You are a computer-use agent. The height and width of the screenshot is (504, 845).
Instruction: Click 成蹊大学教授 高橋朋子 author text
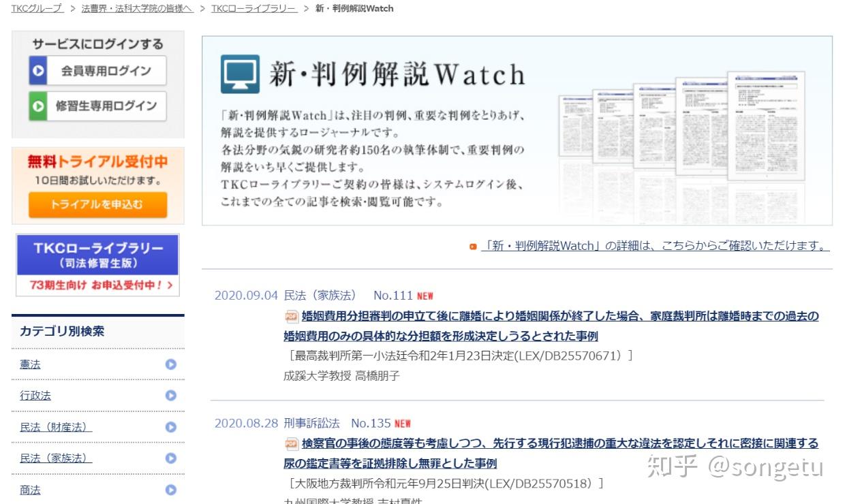pyautogui.click(x=341, y=375)
